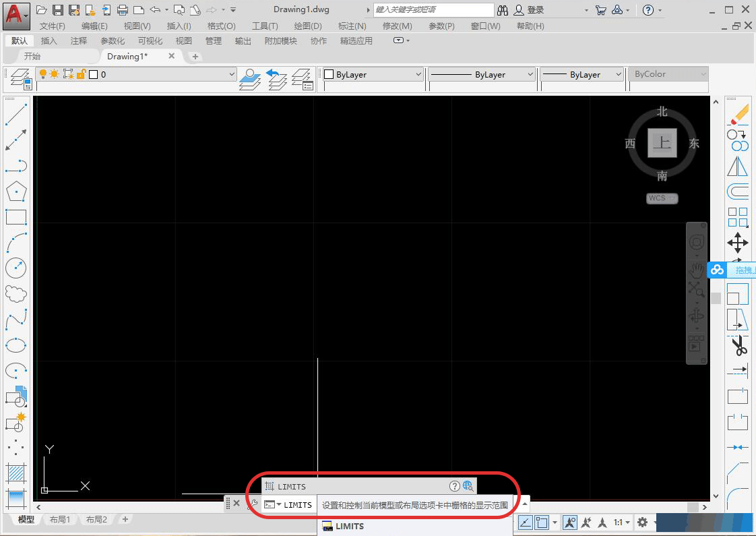The height and width of the screenshot is (536, 756).
Task: Select the Gradient fill tool
Action: tap(16, 498)
